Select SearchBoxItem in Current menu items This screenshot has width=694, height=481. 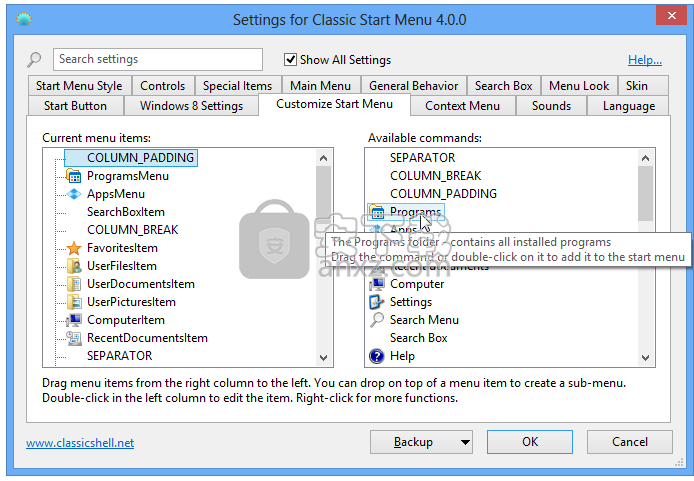click(126, 212)
